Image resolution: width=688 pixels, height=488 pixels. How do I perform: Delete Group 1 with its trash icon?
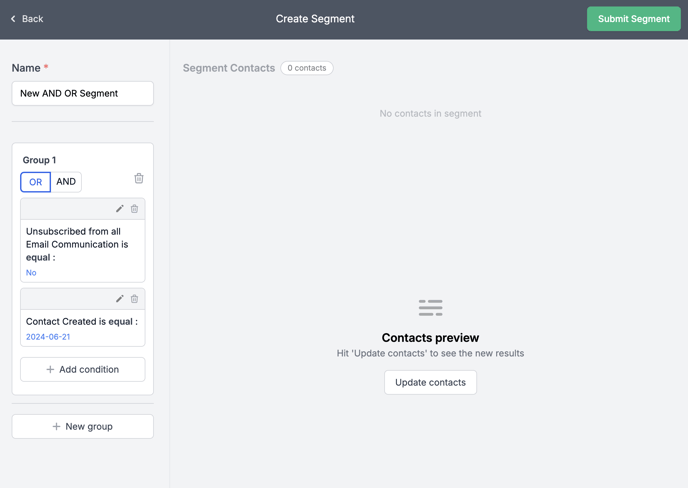tap(139, 178)
